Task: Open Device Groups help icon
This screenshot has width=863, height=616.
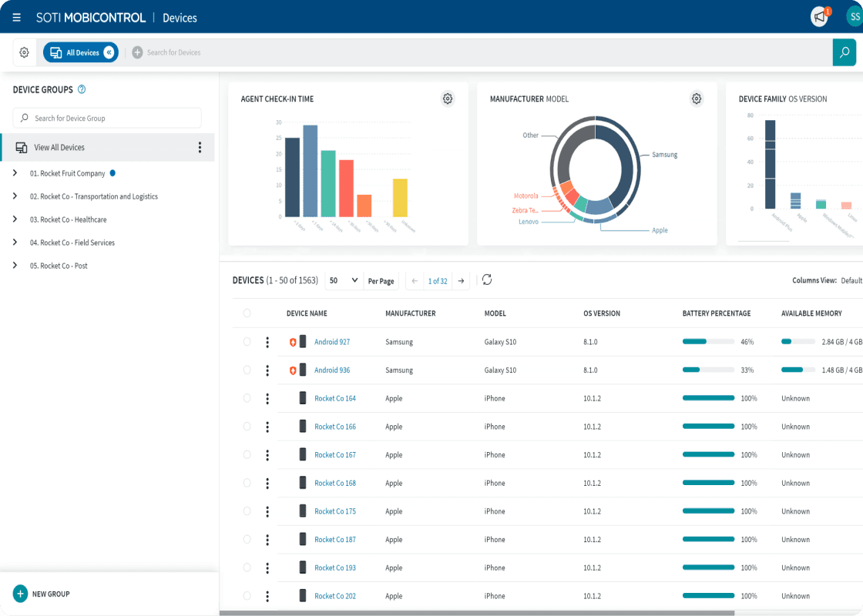Action: point(82,89)
